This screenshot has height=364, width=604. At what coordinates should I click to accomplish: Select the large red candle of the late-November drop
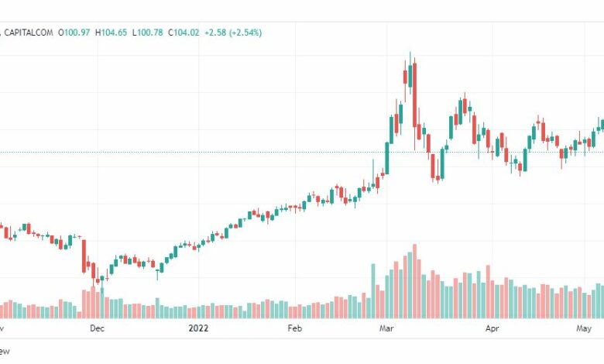tap(84, 256)
